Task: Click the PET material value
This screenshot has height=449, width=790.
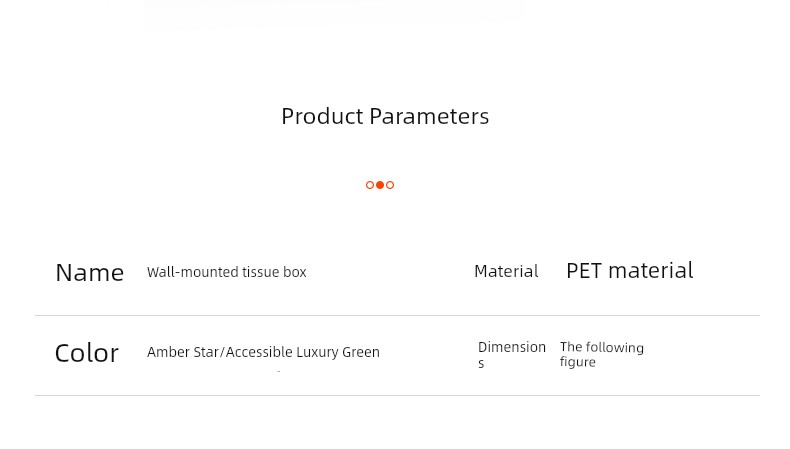Action: coord(630,271)
